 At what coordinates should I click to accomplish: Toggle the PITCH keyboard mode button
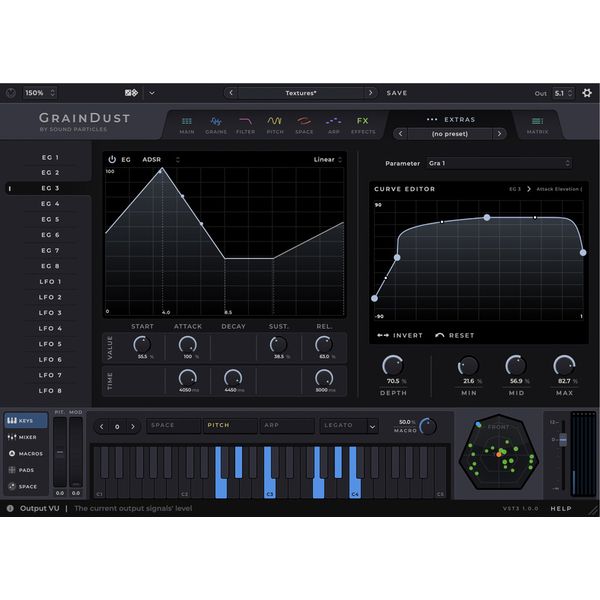[230, 426]
